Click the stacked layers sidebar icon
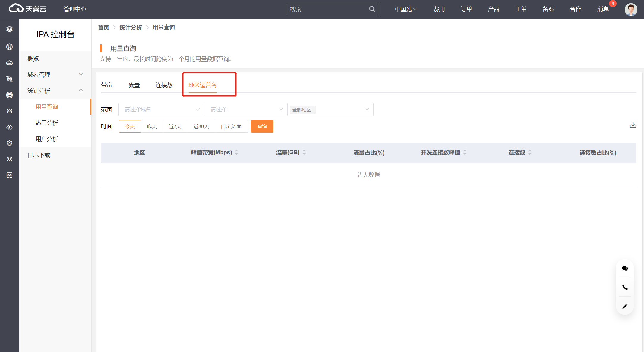The height and width of the screenshot is (352, 644). [x=10, y=29]
